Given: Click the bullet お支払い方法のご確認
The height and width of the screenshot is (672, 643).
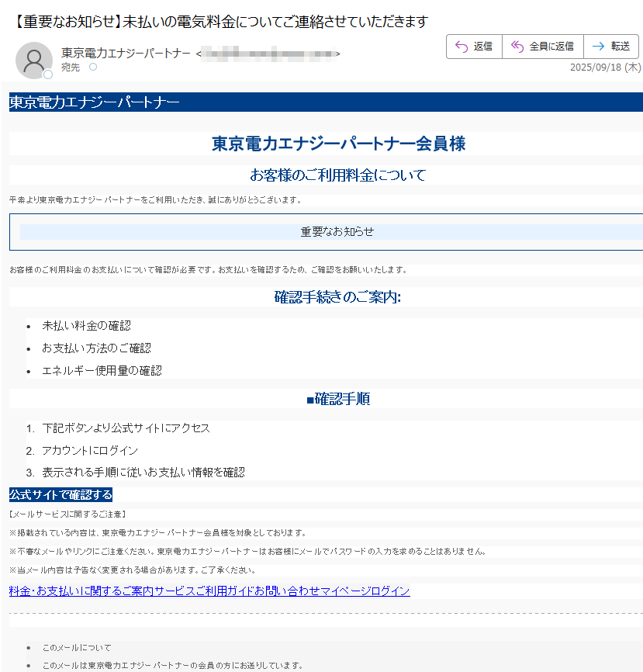Looking at the screenshot, I should point(96,348).
